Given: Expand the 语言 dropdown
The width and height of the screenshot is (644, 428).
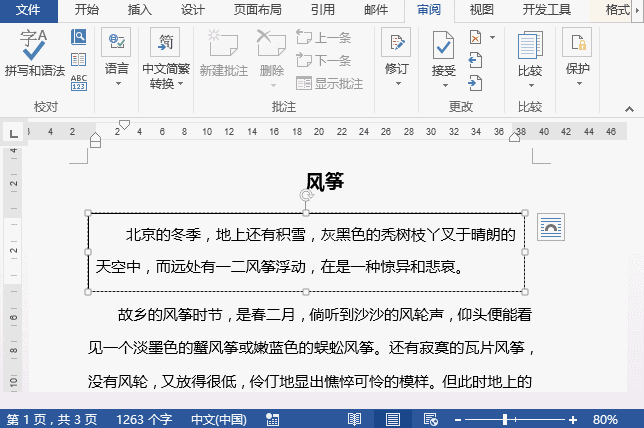Looking at the screenshot, I should click(117, 85).
